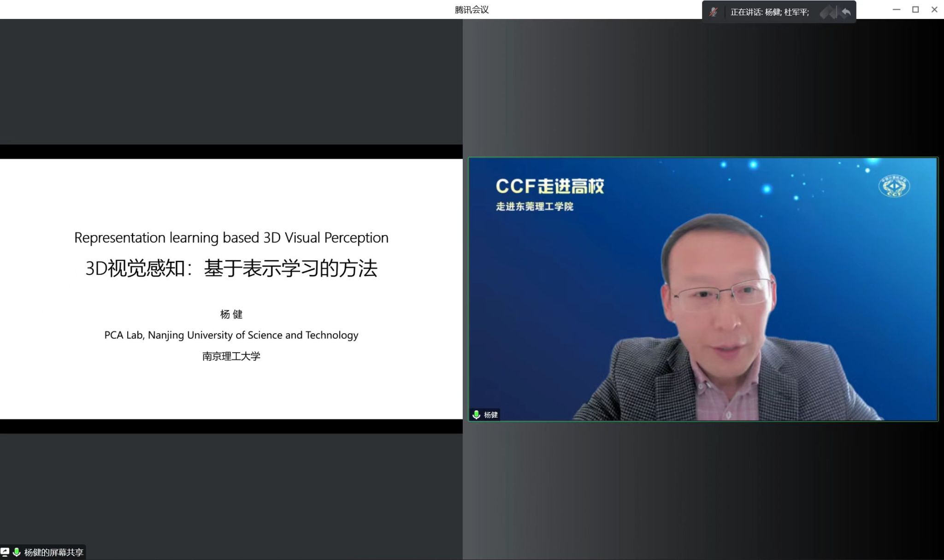Click the CCF round logo in video
The image size is (944, 560).
[x=894, y=186]
